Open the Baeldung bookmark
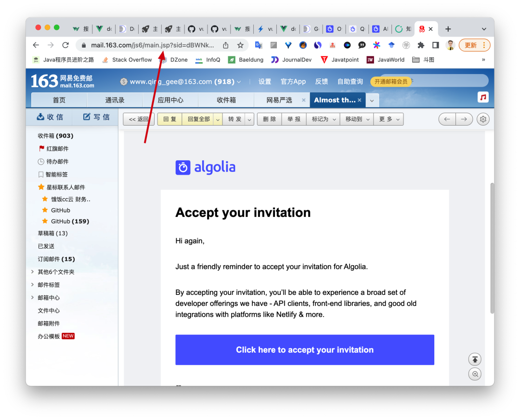 [246, 60]
